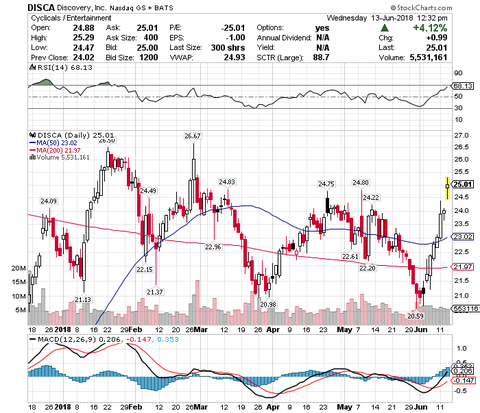Viewport: 480px width, 413px height.
Task: Click the Yield N/A value
Action: pos(323,48)
